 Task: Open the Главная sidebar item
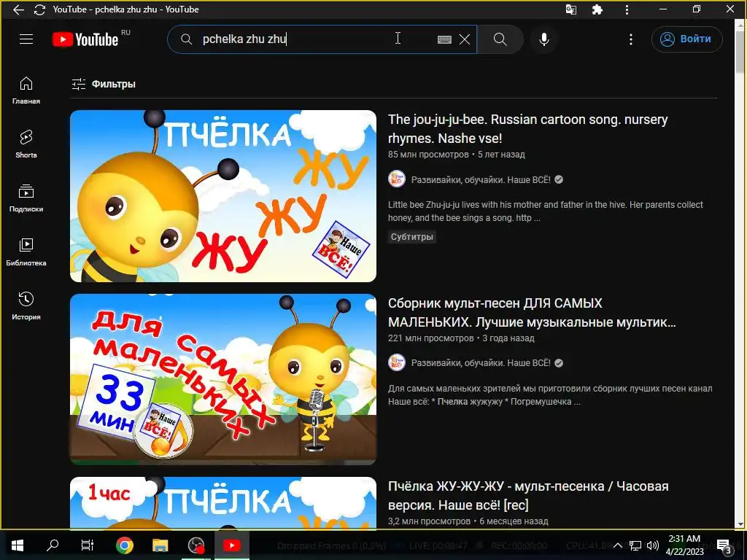point(26,90)
